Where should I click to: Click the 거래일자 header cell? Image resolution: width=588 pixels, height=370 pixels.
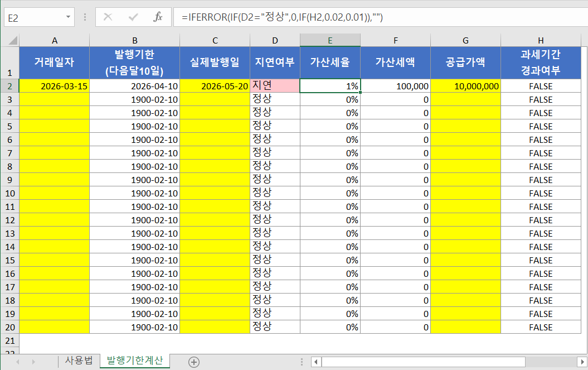tap(55, 63)
